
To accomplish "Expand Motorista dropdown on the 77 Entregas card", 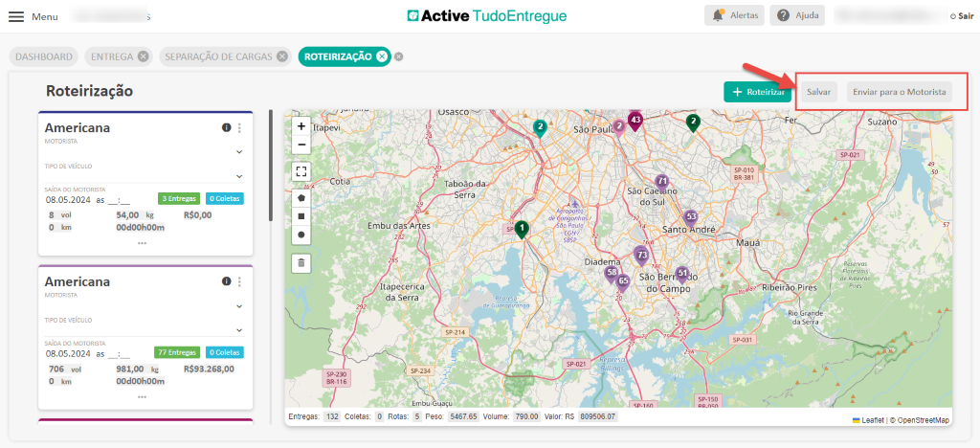I will pos(238,306).
